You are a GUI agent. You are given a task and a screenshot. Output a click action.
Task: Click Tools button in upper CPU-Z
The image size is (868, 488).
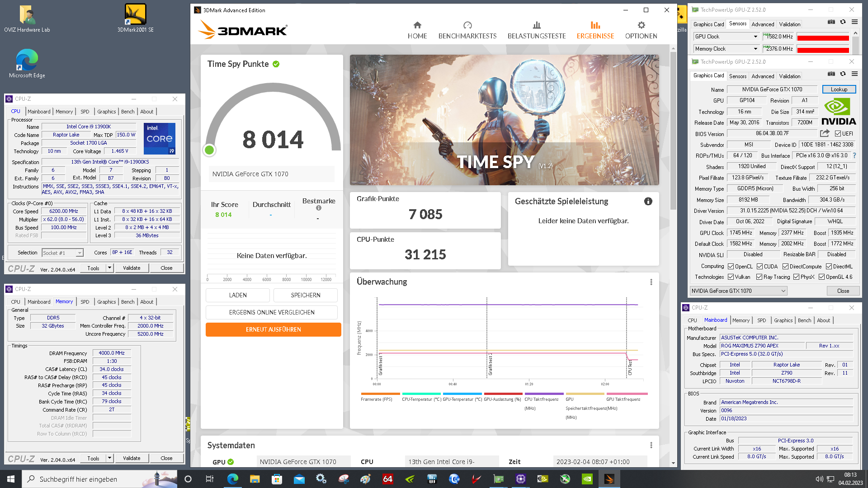coord(93,268)
